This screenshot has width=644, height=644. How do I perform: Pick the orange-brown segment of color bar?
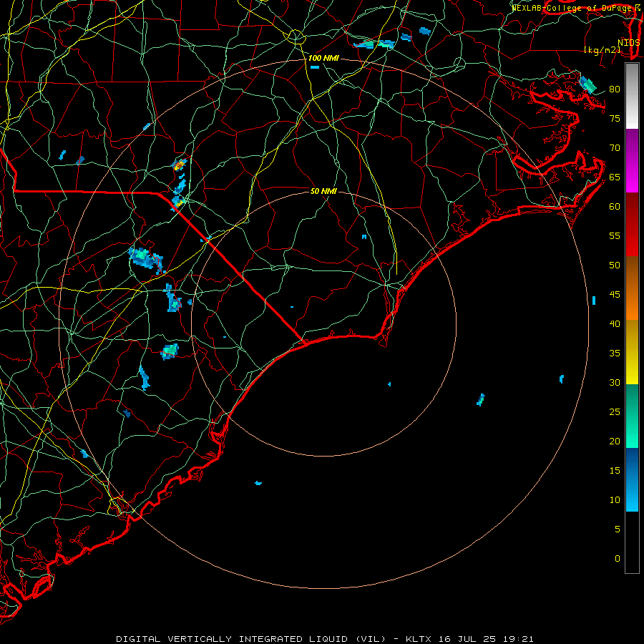[632, 288]
